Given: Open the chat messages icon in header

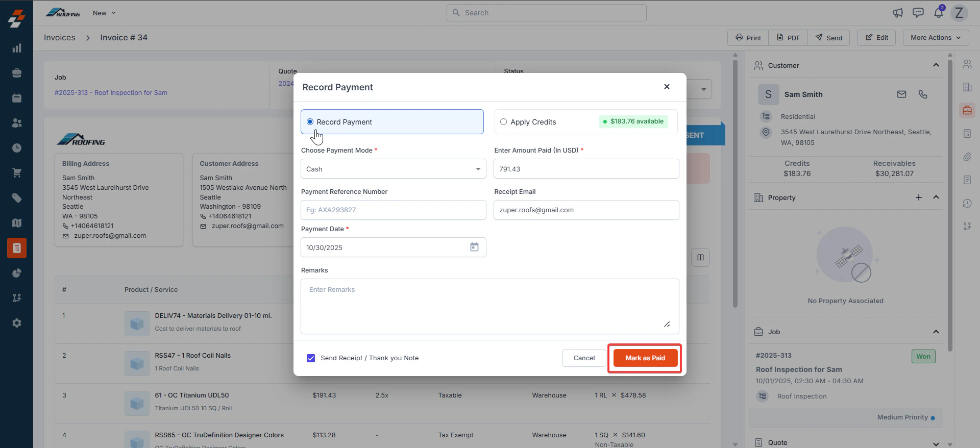Looking at the screenshot, I should [918, 13].
